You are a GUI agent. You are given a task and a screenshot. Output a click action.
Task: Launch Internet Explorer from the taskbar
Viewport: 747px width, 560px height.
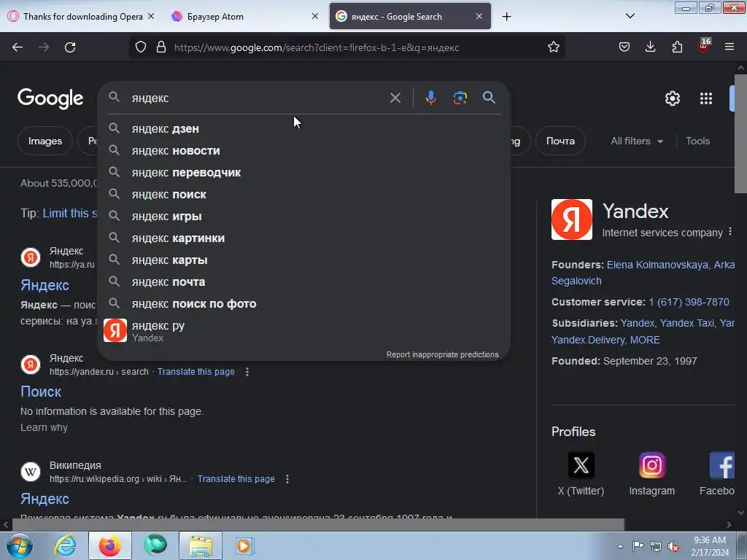coord(65,545)
